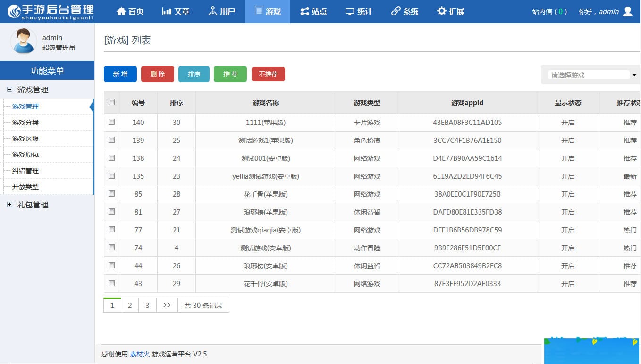Viewport: 641px width, 364px height.
Task: Switch to the 游戏 tab in top navigation
Action: click(x=267, y=11)
